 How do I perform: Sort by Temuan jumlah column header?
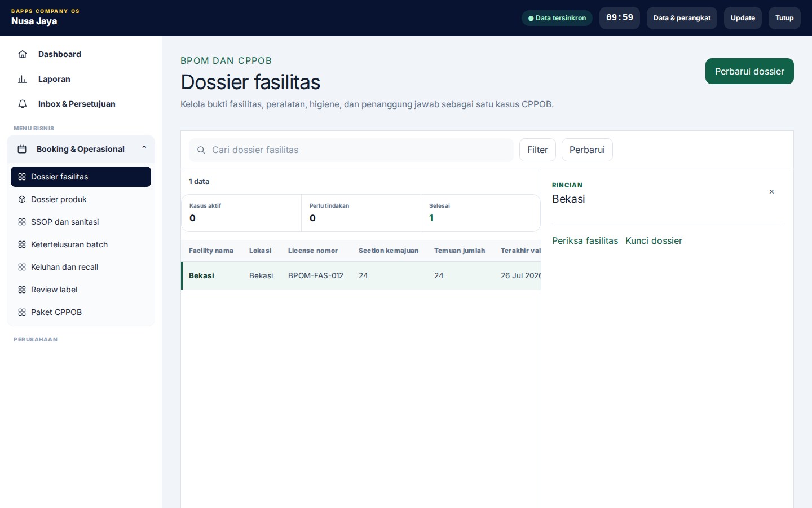(x=460, y=251)
